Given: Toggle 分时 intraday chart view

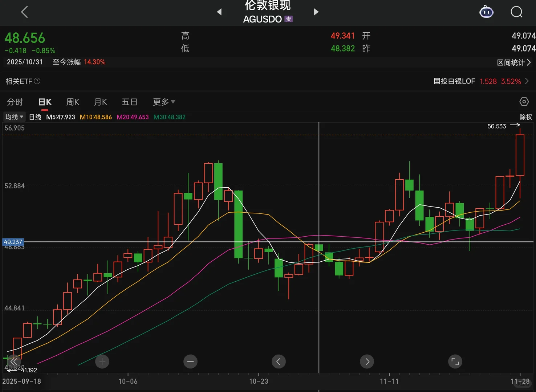Looking at the screenshot, I should tap(15, 102).
